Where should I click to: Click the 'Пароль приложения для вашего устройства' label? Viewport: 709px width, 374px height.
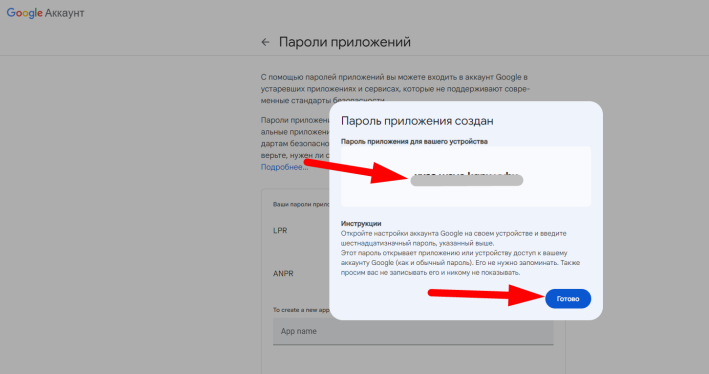pos(414,142)
